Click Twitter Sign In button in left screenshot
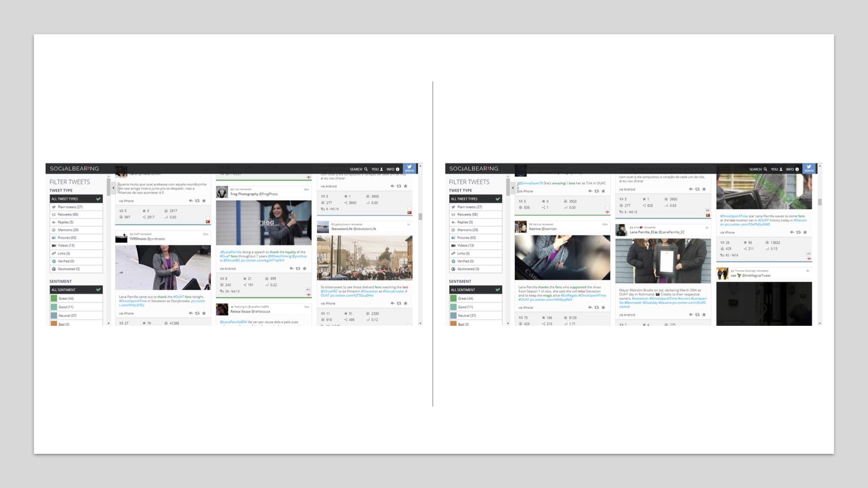Image resolution: width=868 pixels, height=488 pixels. pos(409,169)
